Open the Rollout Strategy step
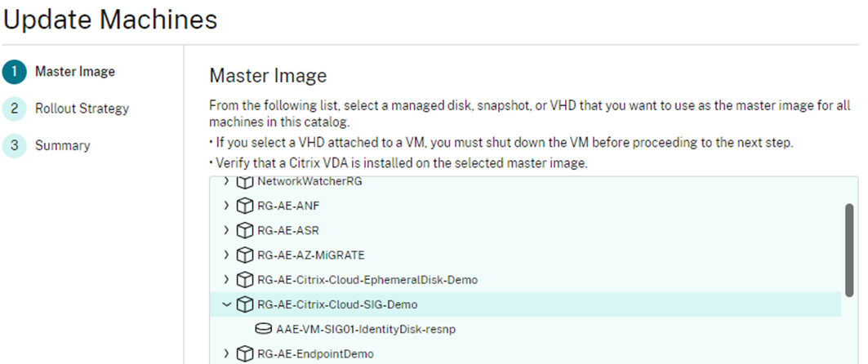Viewport: 868px width, 364px height. click(x=82, y=109)
